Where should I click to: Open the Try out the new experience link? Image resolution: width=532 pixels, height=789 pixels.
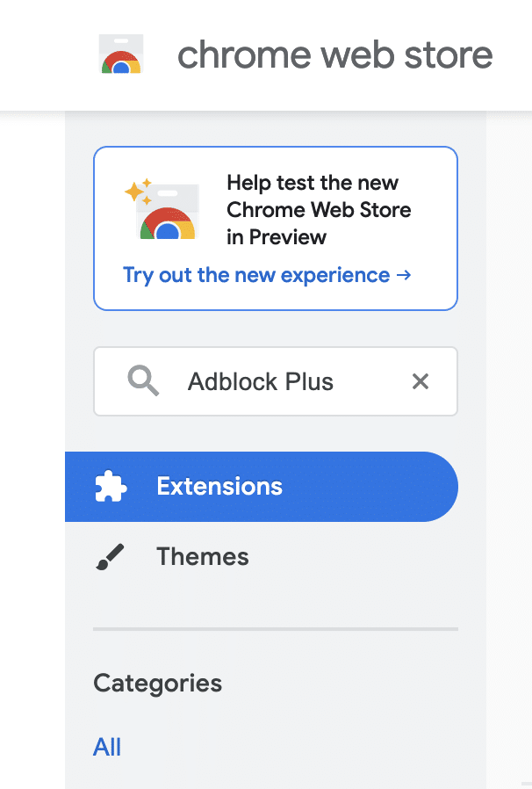pos(256,275)
